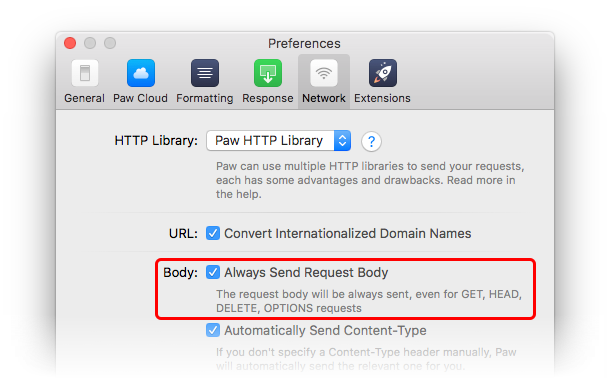Open the Paw Cloud icon
Screen dimensions: 610x378
141,73
